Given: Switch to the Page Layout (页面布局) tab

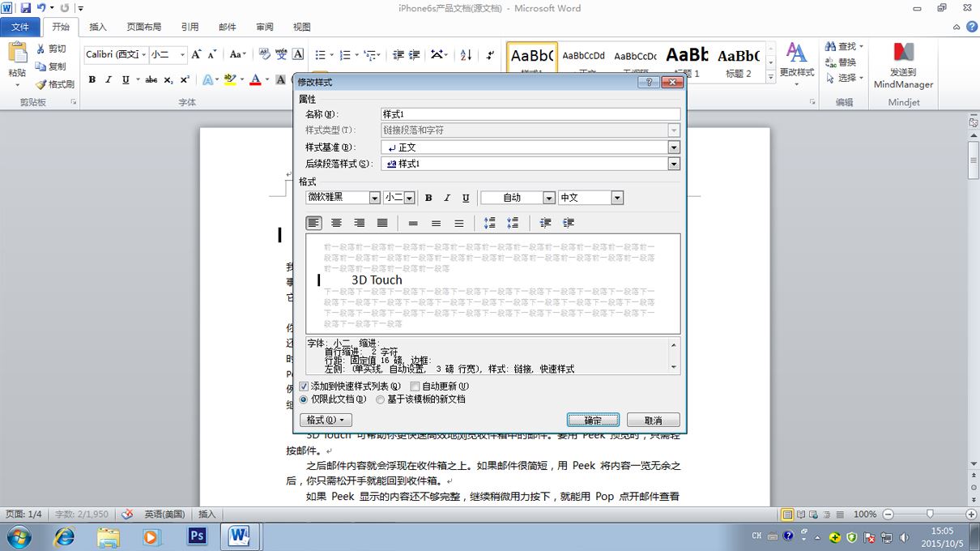Looking at the screenshot, I should 144,27.
